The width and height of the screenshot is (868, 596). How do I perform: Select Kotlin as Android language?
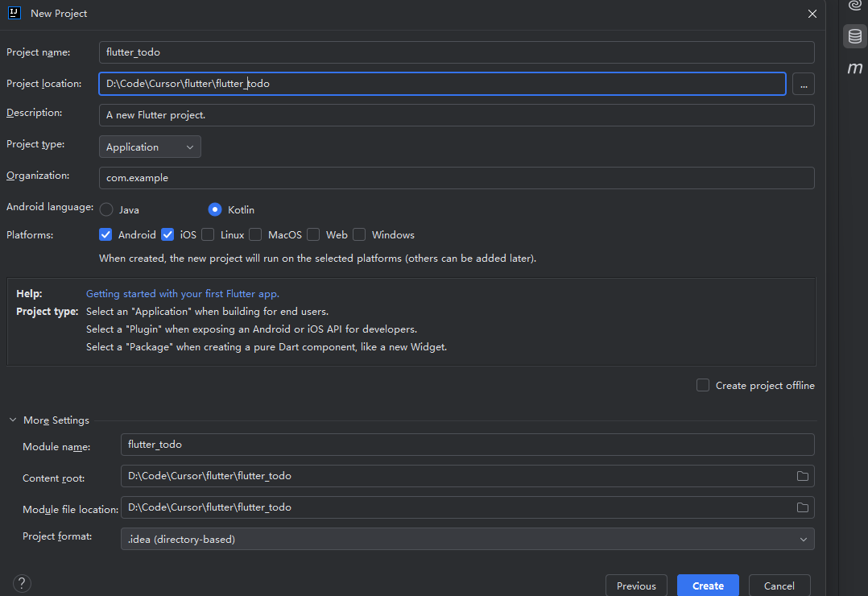[x=215, y=209]
